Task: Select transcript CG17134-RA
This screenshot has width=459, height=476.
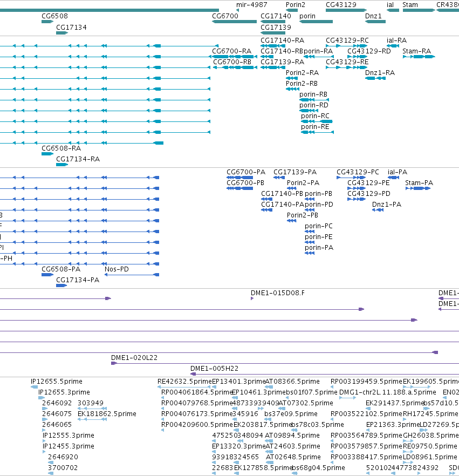Action: [62, 165]
